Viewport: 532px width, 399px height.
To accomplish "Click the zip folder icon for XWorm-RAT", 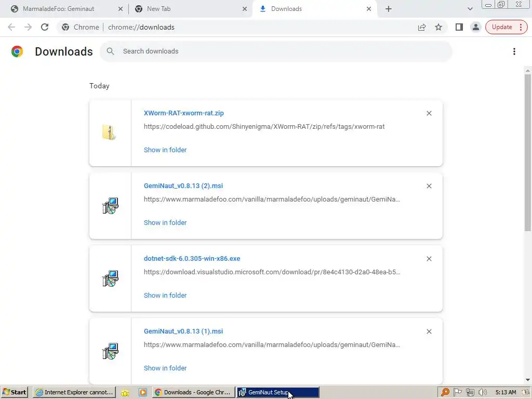I will click(109, 132).
